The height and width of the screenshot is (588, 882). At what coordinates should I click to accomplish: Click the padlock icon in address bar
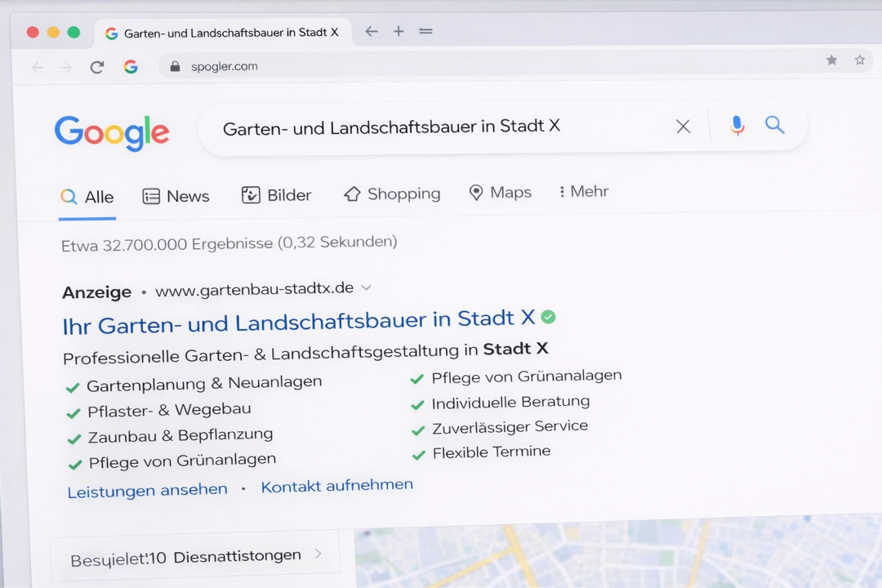point(175,66)
